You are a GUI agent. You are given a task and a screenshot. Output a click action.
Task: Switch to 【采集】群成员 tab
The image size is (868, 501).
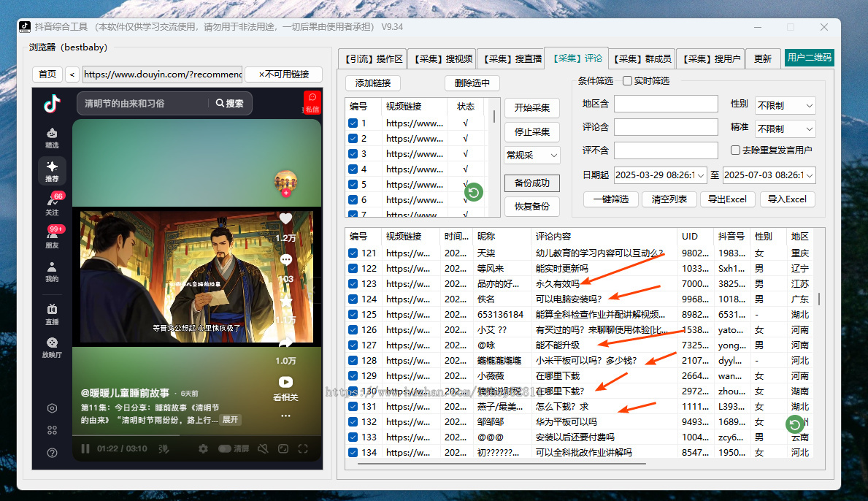point(642,58)
